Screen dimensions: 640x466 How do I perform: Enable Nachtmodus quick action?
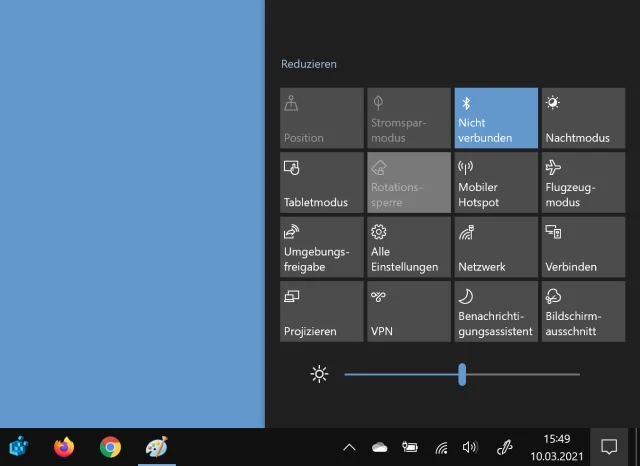point(583,118)
